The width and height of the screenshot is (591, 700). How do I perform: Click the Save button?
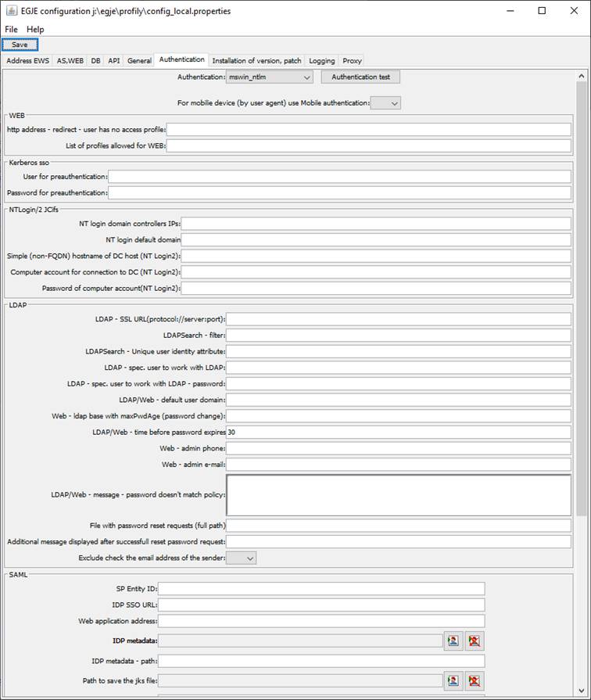(x=20, y=45)
